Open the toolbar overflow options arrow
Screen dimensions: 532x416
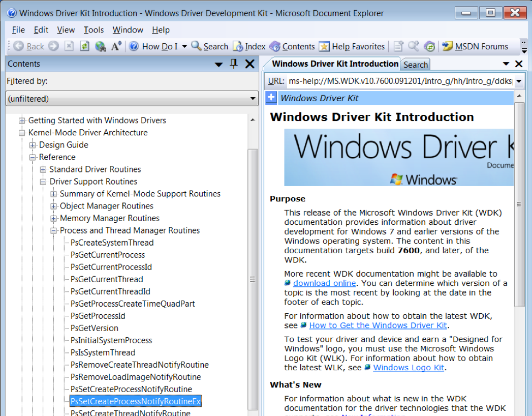pyautogui.click(x=524, y=47)
